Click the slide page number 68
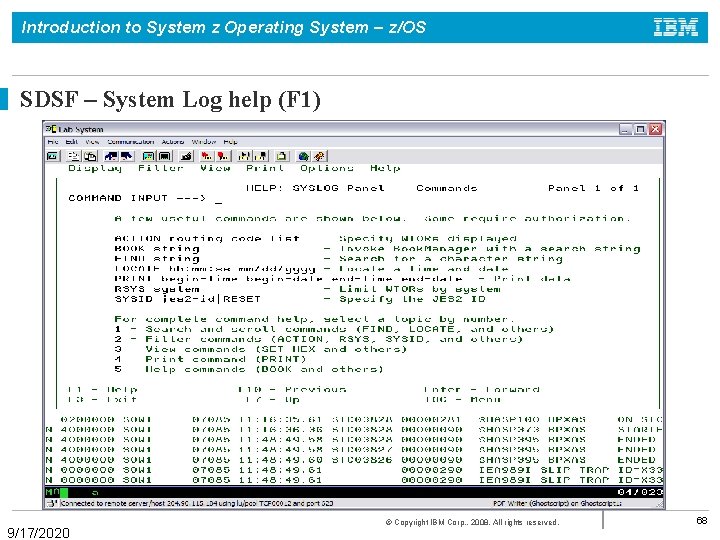This screenshot has width=720, height=540. pos(702,520)
